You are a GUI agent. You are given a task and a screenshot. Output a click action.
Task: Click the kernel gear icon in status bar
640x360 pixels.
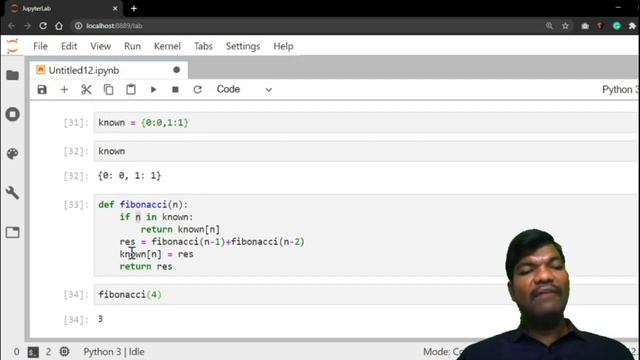[64, 351]
